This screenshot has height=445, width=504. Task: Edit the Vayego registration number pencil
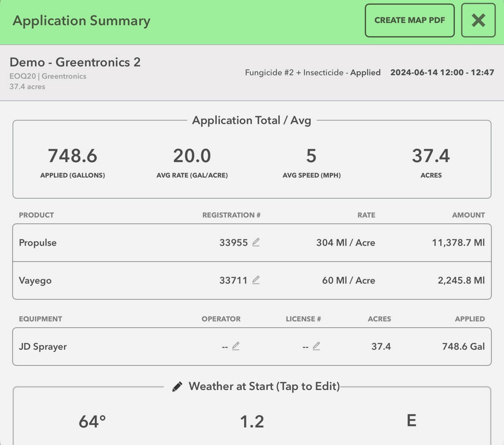tap(256, 280)
